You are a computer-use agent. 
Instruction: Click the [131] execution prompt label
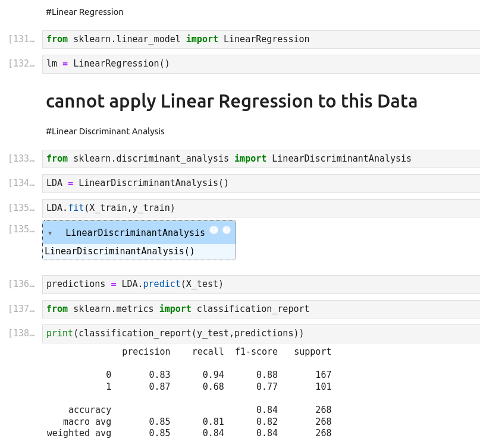(x=22, y=39)
